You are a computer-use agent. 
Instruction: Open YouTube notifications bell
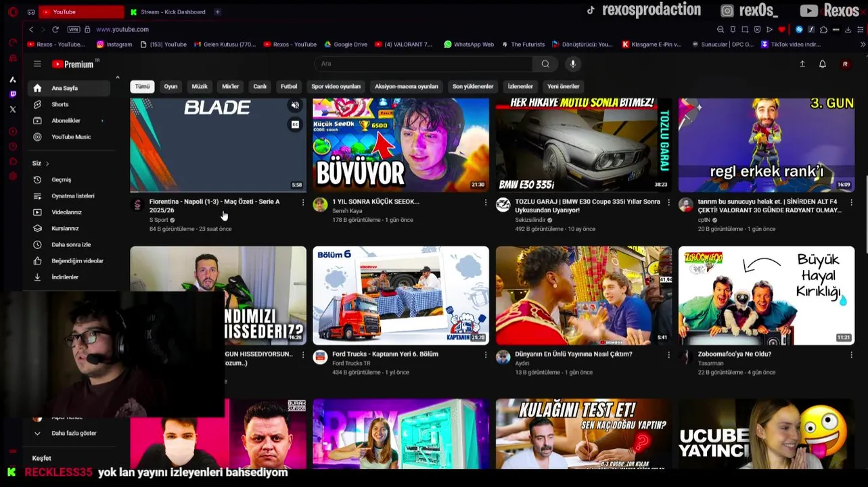point(823,64)
